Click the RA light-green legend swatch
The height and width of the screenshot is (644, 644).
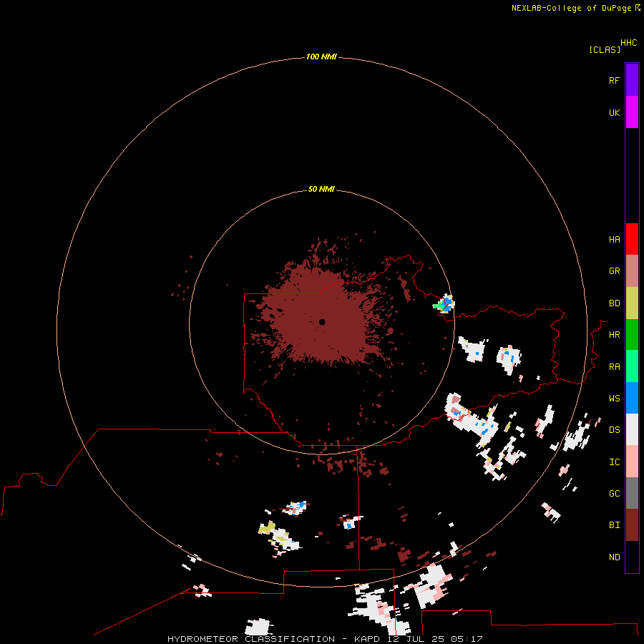632,366
